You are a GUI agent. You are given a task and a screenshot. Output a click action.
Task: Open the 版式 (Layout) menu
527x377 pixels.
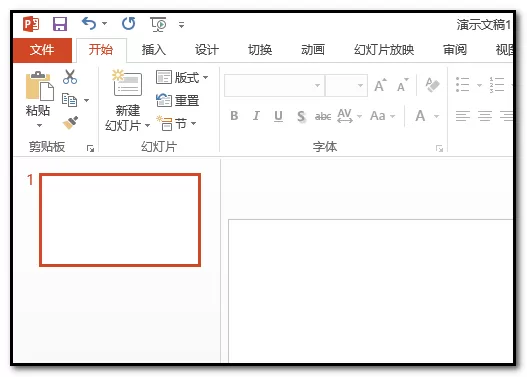(182, 78)
